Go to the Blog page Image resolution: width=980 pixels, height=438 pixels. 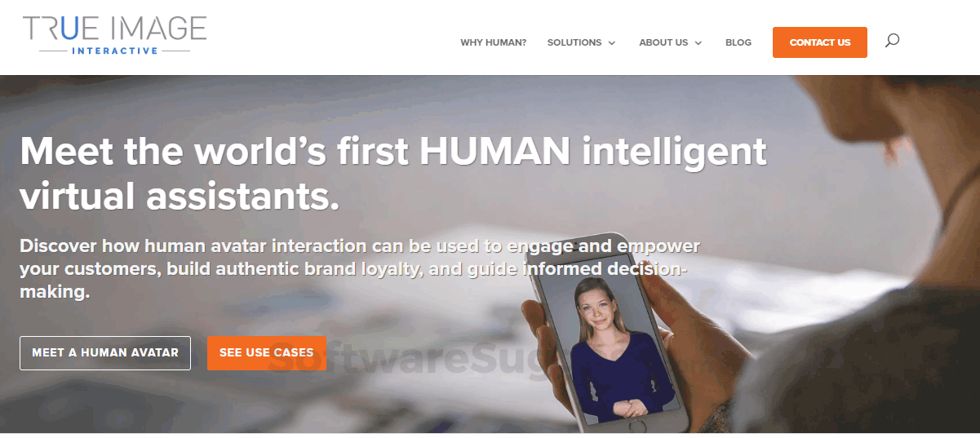pyautogui.click(x=738, y=42)
